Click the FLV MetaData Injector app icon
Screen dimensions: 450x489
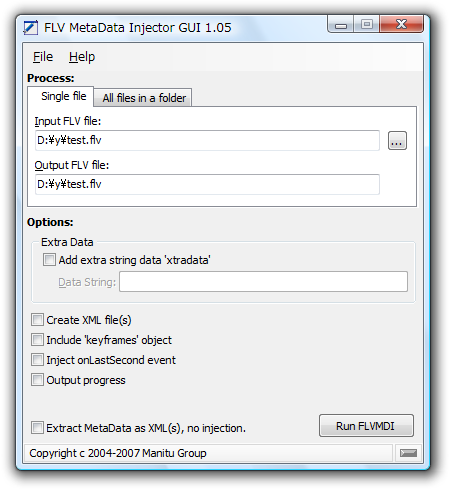tap(31, 27)
